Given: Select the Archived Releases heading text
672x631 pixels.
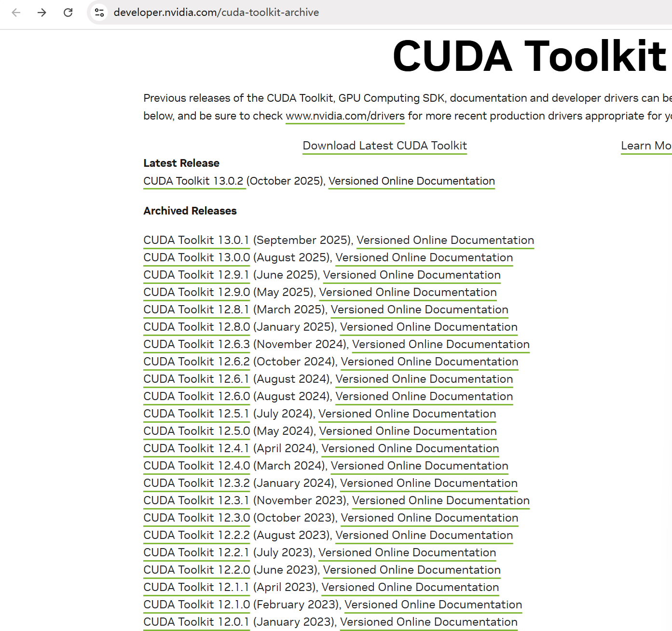Looking at the screenshot, I should (x=190, y=211).
